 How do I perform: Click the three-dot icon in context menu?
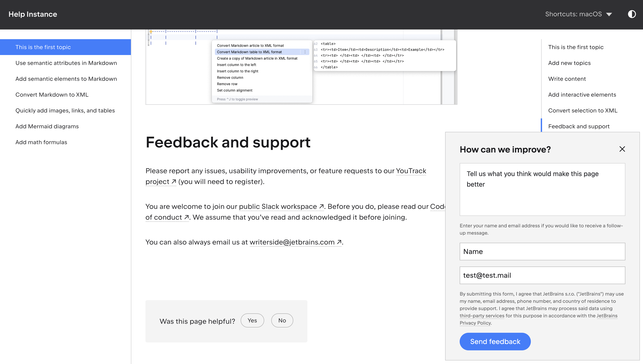pyautogui.click(x=305, y=52)
